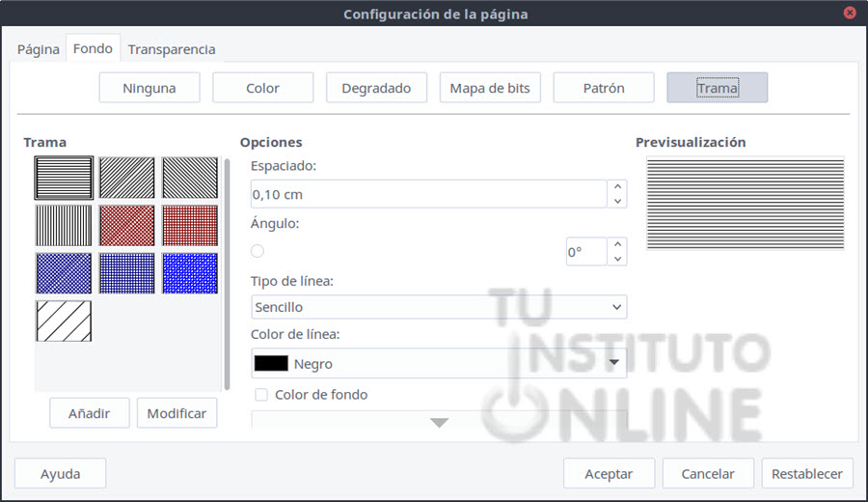The image size is (868, 502).
Task: Switch to the Fondo tab
Action: [x=93, y=49]
